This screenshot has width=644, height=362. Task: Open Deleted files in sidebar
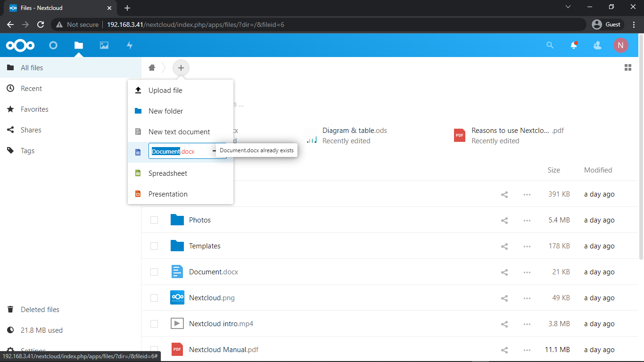click(x=71, y=310)
